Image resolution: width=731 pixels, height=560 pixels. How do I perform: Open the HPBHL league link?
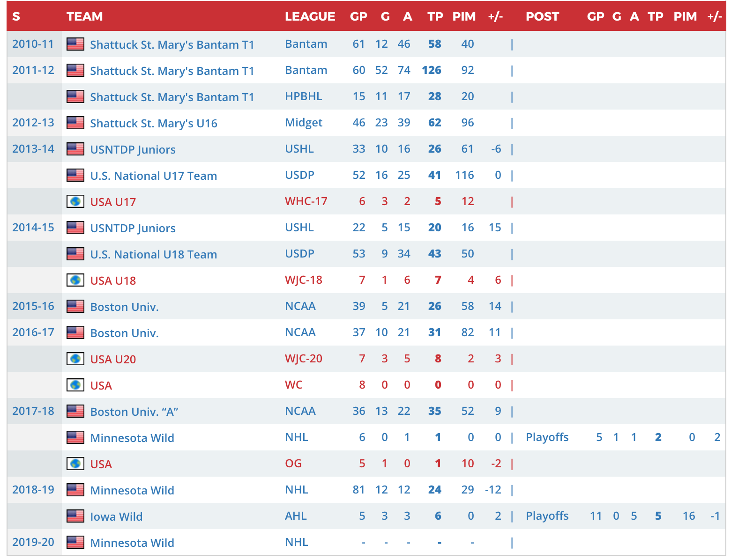303,96
